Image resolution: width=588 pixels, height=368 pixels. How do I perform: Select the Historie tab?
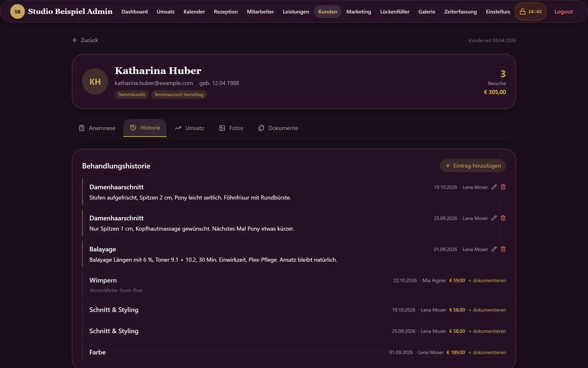pyautogui.click(x=145, y=128)
